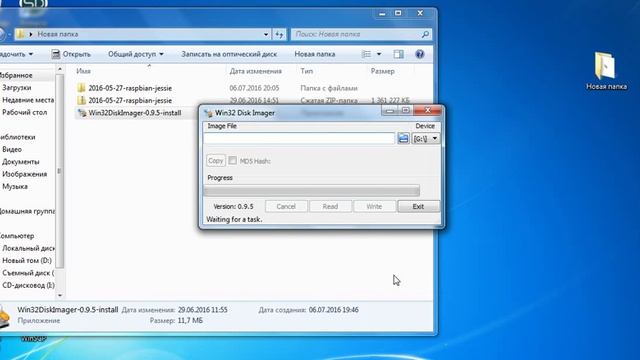Select the raspbian-jessie ZIP archive icon

[82, 100]
